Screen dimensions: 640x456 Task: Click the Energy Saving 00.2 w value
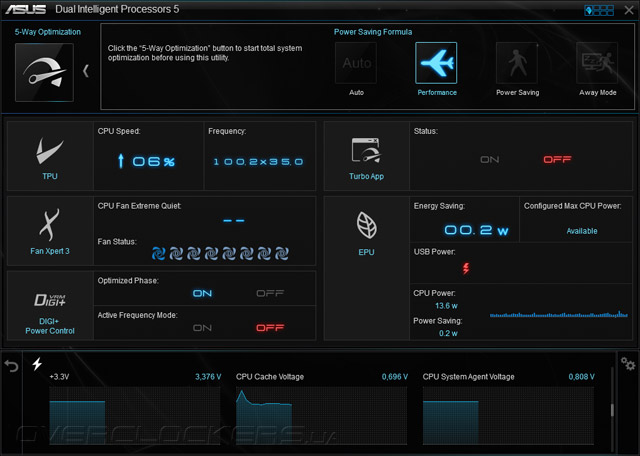coord(476,230)
